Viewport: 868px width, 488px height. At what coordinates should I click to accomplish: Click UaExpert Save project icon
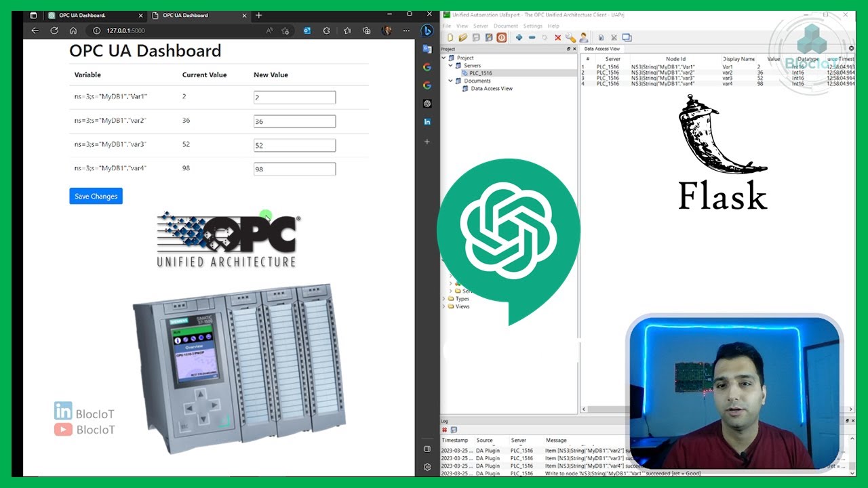[476, 38]
